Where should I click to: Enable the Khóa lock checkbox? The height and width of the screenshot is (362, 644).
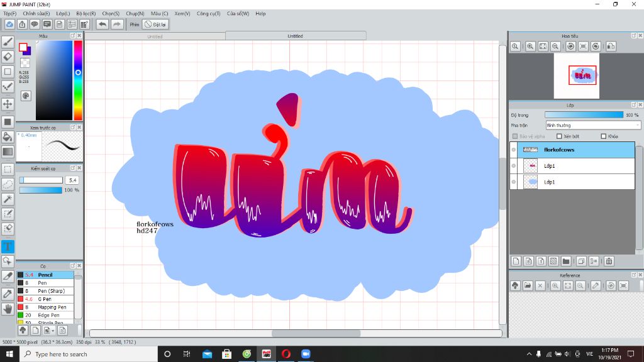603,136
